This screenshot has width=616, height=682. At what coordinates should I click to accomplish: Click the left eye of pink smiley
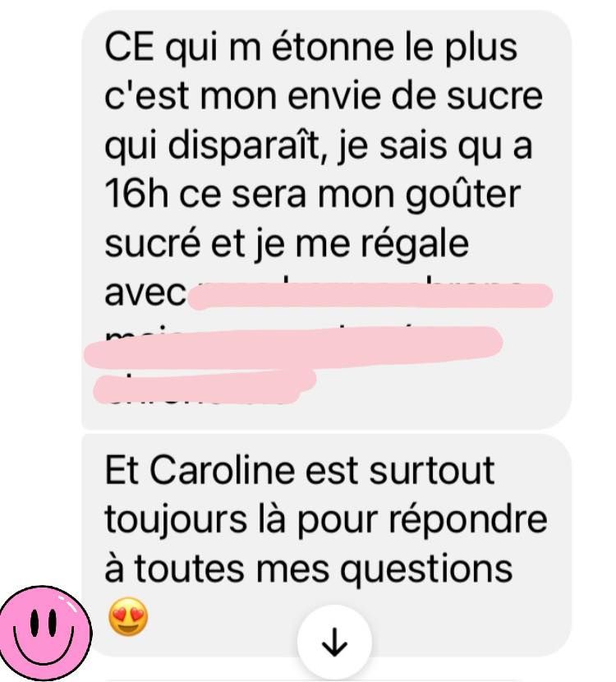click(34, 622)
